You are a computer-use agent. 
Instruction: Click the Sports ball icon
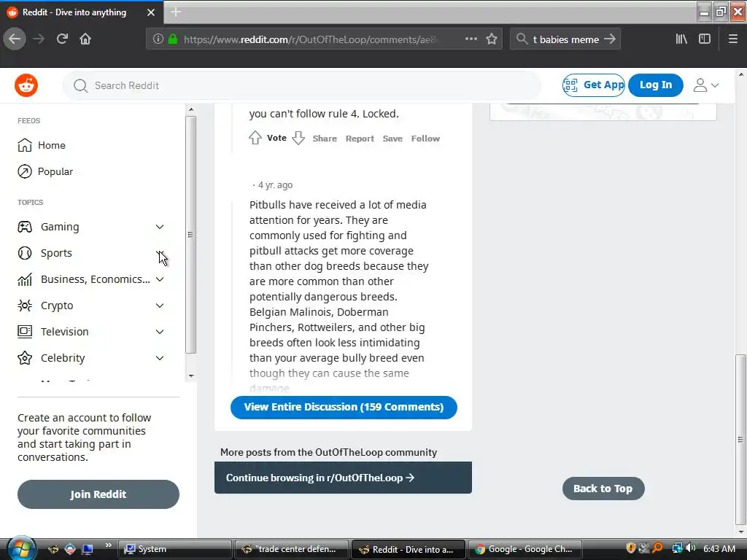coord(25,253)
